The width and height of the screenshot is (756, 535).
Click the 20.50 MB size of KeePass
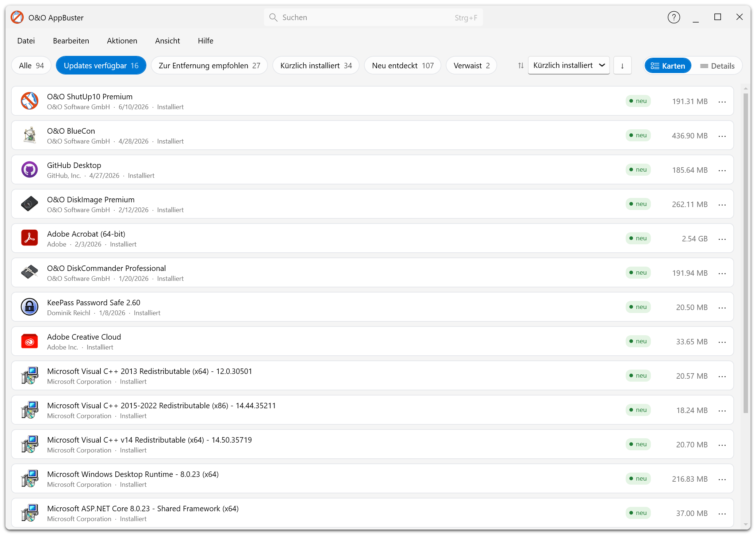tap(692, 307)
